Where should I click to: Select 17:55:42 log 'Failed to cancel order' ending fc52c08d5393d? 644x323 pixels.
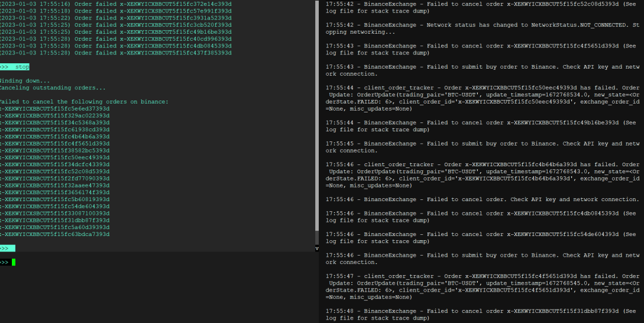(481, 8)
